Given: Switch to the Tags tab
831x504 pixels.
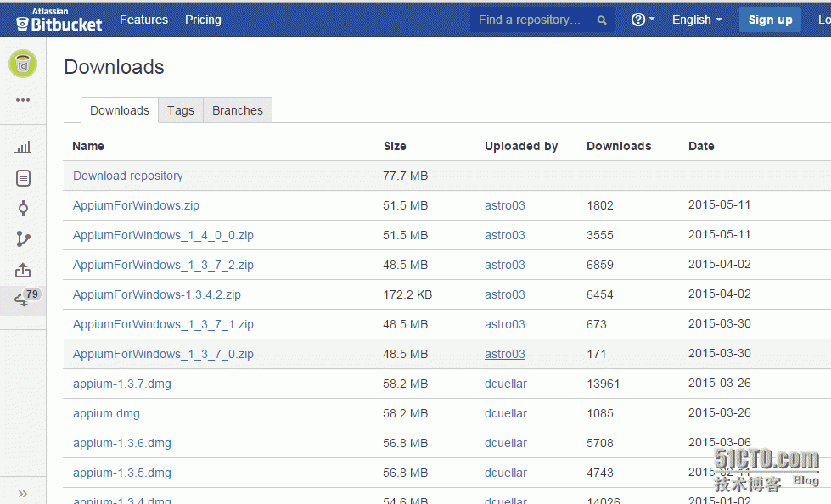Looking at the screenshot, I should tap(181, 110).
